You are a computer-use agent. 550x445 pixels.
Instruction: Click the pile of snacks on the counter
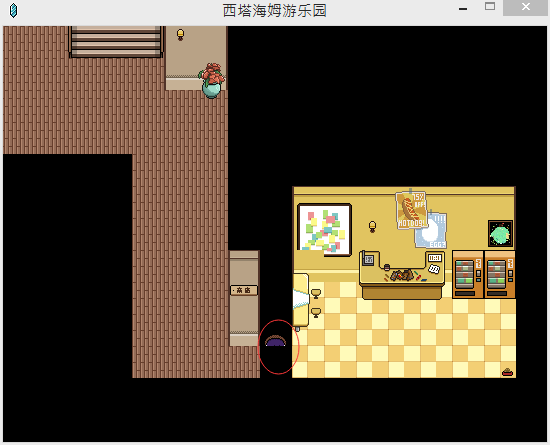tap(402, 275)
